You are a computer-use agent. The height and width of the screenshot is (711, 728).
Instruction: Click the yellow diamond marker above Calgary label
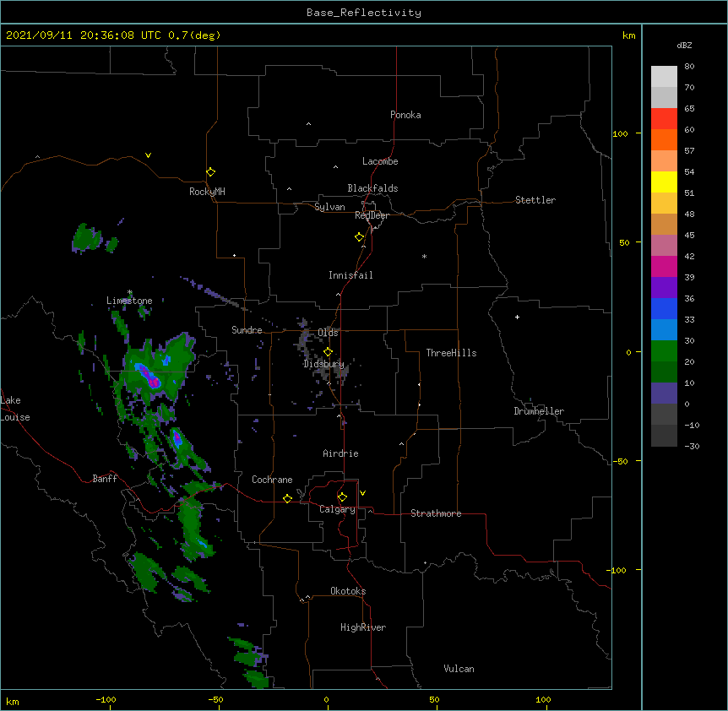pyautogui.click(x=342, y=497)
